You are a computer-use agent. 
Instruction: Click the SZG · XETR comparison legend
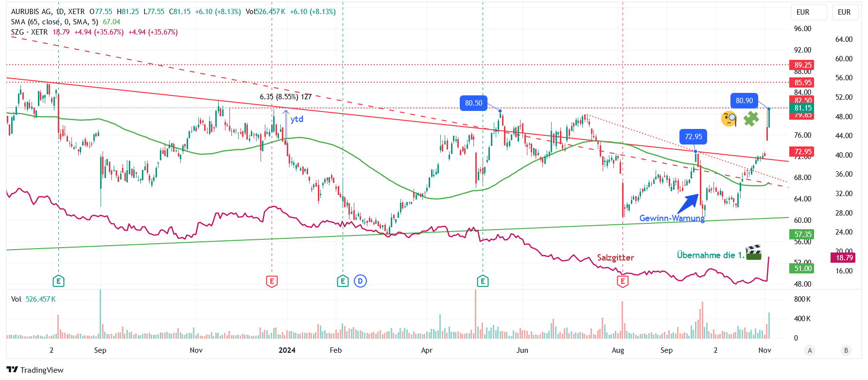click(x=29, y=32)
